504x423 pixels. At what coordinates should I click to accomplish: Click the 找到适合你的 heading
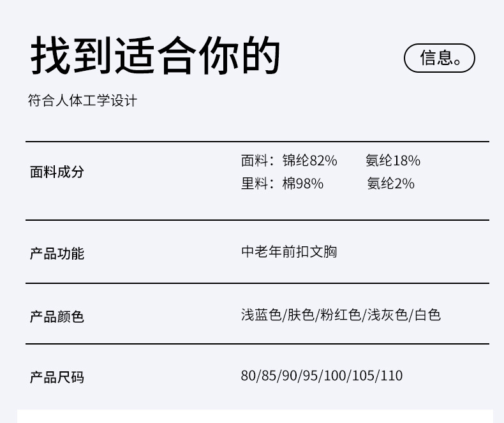point(156,56)
